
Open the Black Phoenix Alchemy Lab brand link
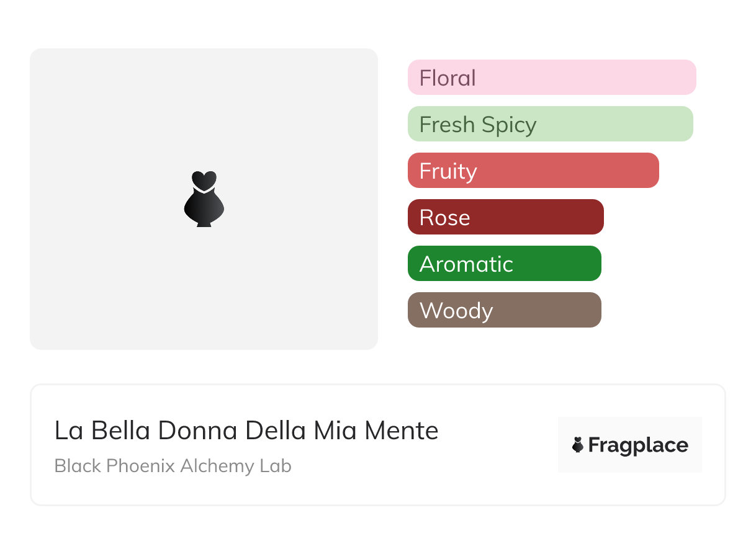point(173,466)
